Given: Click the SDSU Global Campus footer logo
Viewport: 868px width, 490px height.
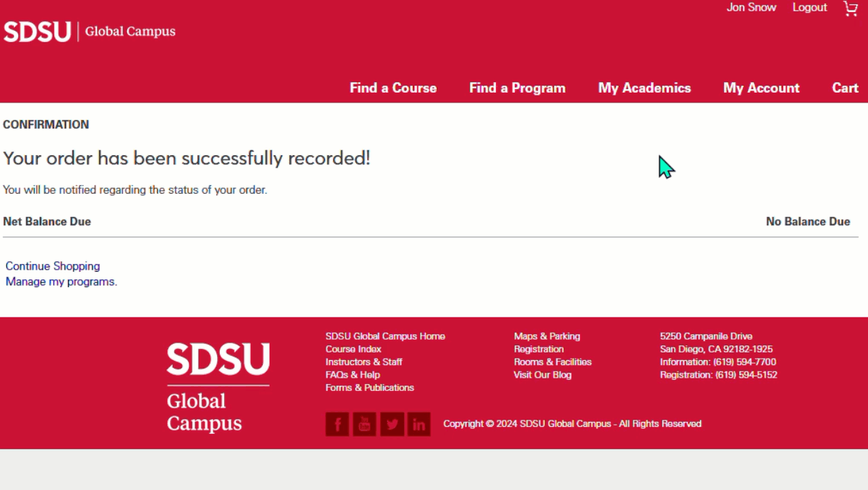Looking at the screenshot, I should click(218, 387).
